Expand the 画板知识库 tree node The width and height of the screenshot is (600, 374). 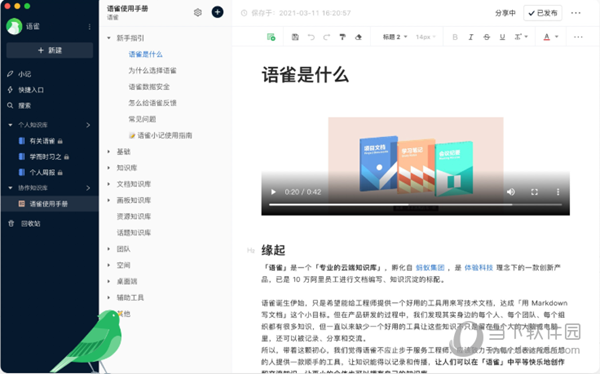pos(109,200)
